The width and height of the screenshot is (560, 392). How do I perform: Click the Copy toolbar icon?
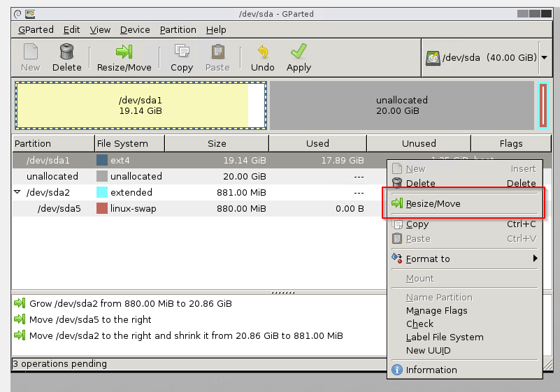182,52
